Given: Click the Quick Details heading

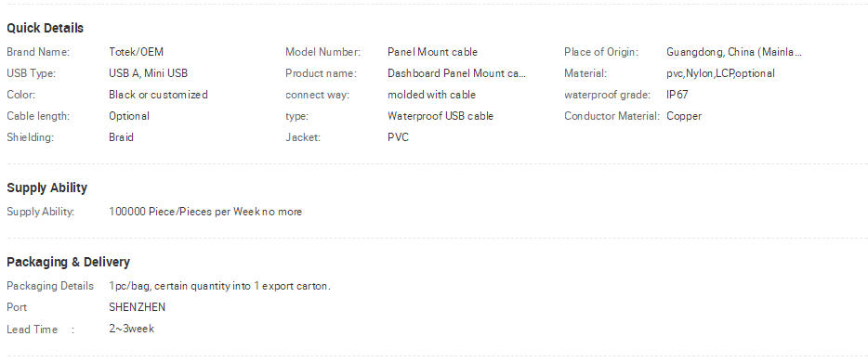Looking at the screenshot, I should 45,28.
